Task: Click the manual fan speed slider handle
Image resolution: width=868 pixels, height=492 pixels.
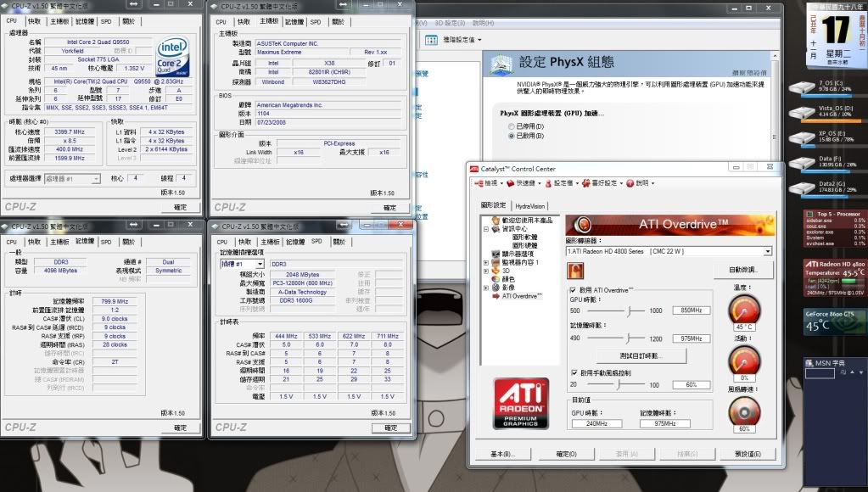Action: pyautogui.click(x=619, y=384)
